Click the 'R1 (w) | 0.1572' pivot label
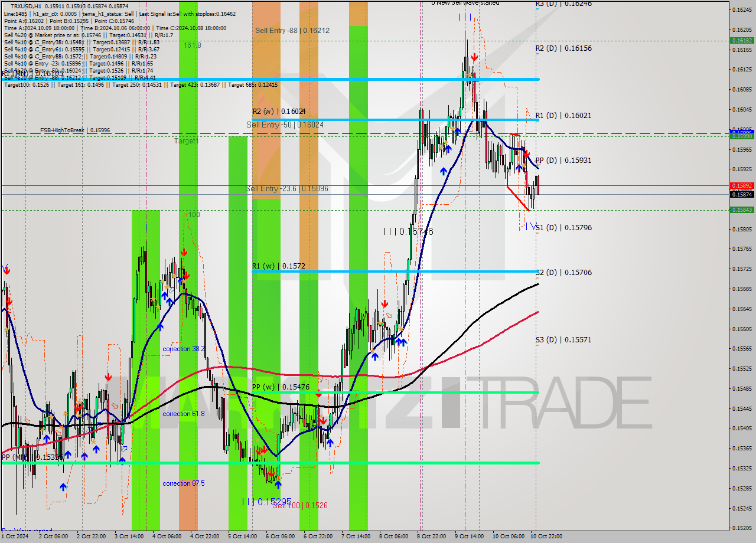756x543 pixels. pos(278,266)
